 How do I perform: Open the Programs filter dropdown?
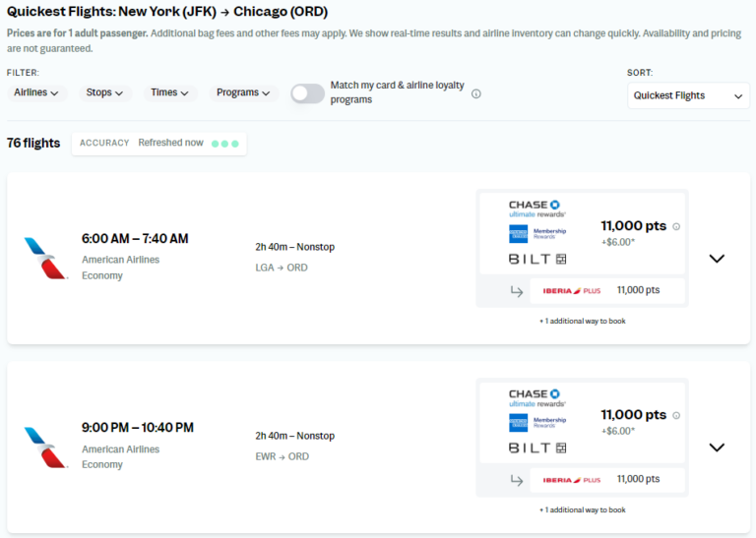pos(243,92)
